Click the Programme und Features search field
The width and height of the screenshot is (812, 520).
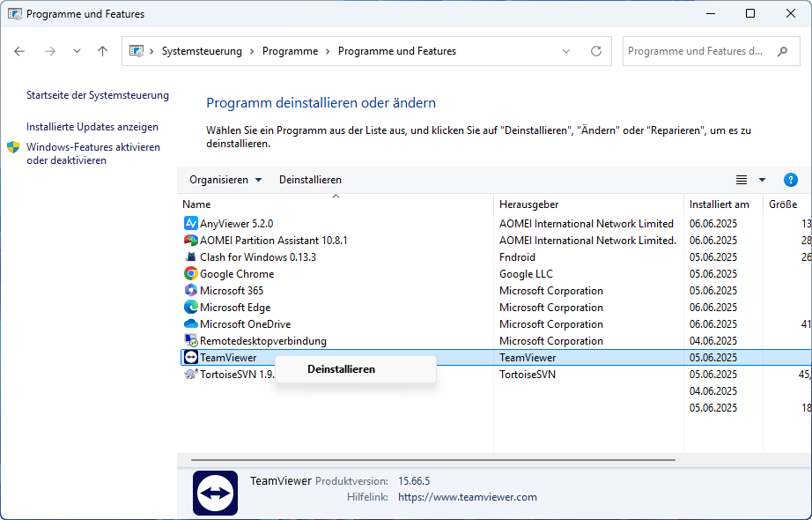(696, 51)
